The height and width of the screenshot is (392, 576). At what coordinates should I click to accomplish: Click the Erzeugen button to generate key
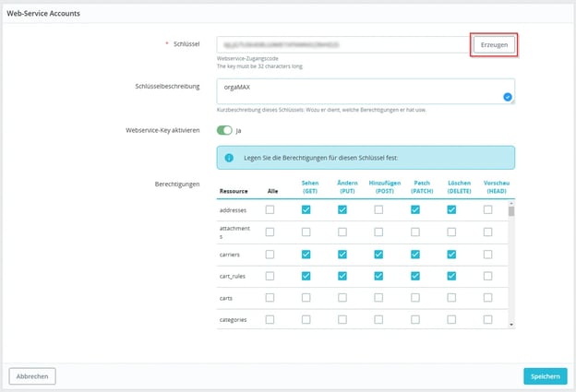494,44
